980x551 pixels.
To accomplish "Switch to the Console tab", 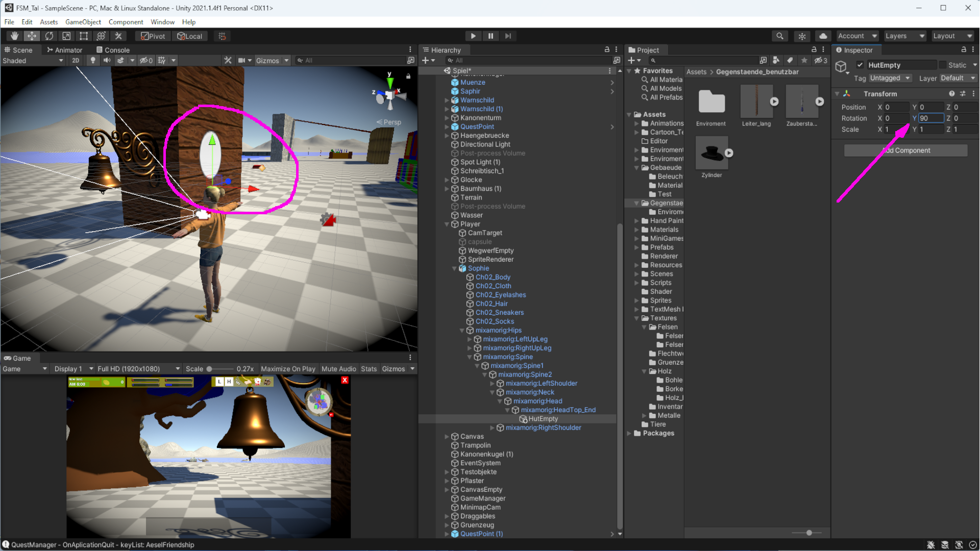I will click(113, 50).
